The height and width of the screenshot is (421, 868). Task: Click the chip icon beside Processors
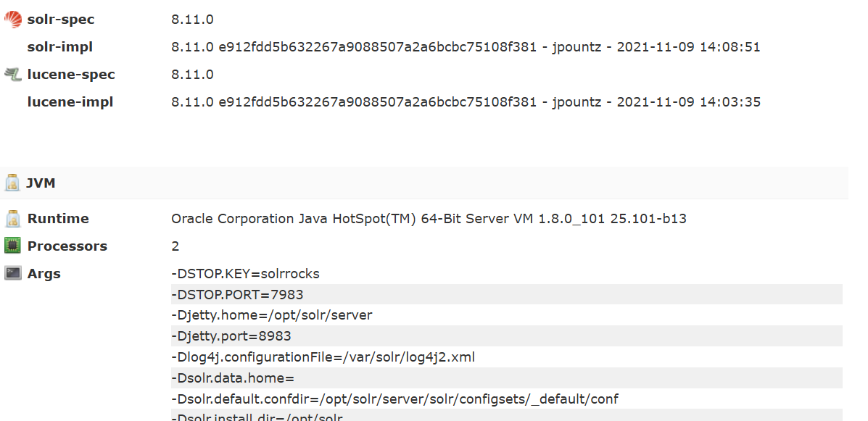[x=12, y=246]
